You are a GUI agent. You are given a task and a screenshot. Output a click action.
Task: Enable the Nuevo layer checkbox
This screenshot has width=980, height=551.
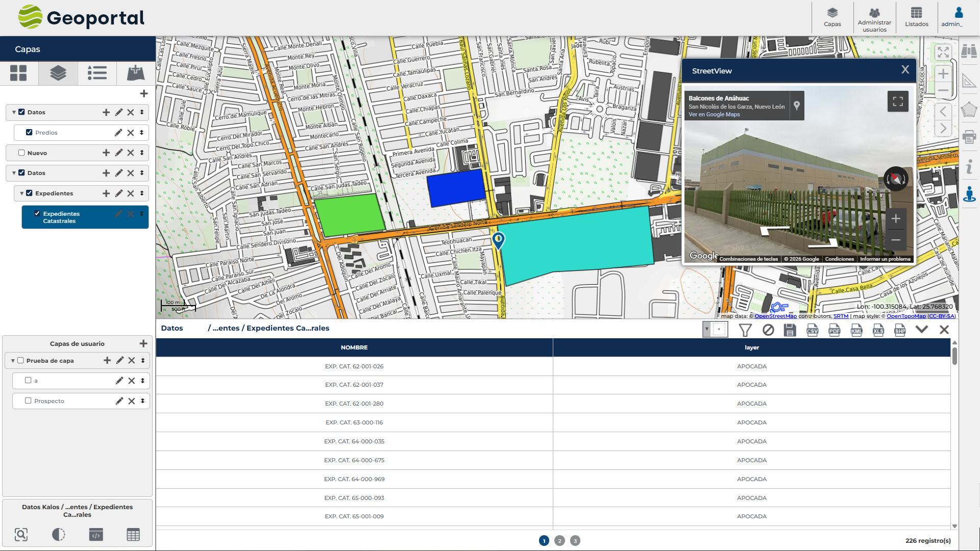(x=21, y=153)
